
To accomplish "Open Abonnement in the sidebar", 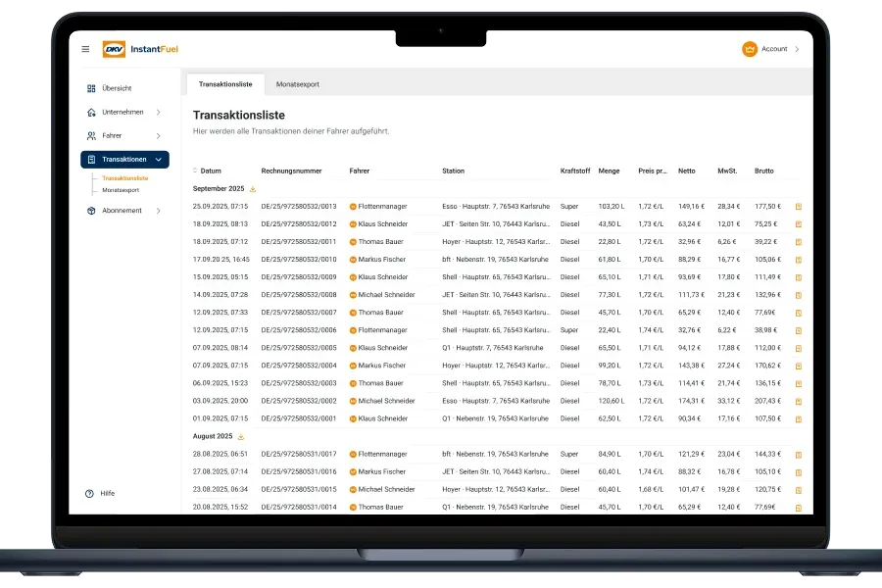I will pyautogui.click(x=122, y=211).
